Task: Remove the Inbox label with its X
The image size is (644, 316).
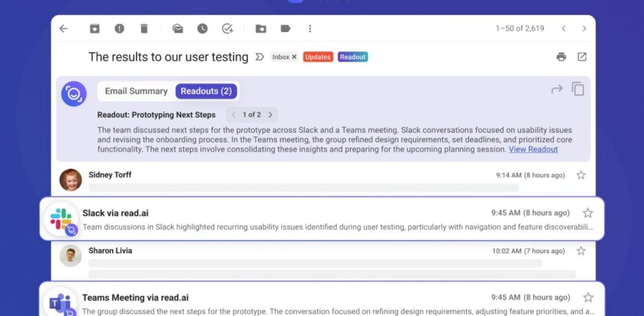Action: [x=294, y=57]
